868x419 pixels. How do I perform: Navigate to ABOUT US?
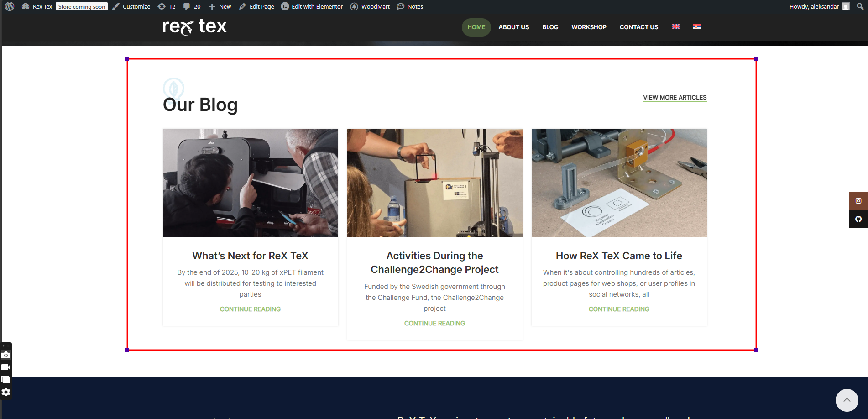[x=514, y=27]
